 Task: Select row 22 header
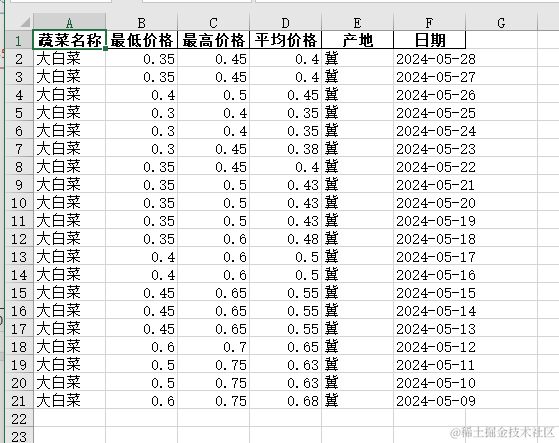click(x=19, y=418)
